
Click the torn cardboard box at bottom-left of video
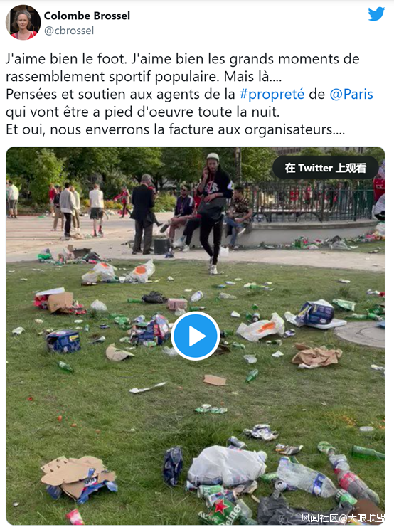point(79,479)
